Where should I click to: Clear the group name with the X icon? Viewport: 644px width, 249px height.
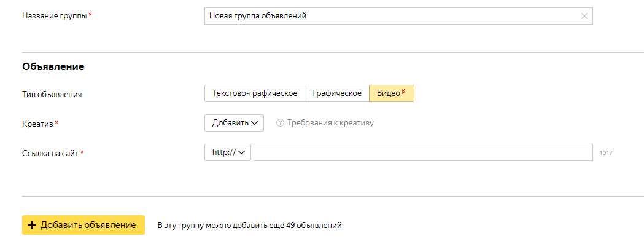[584, 17]
